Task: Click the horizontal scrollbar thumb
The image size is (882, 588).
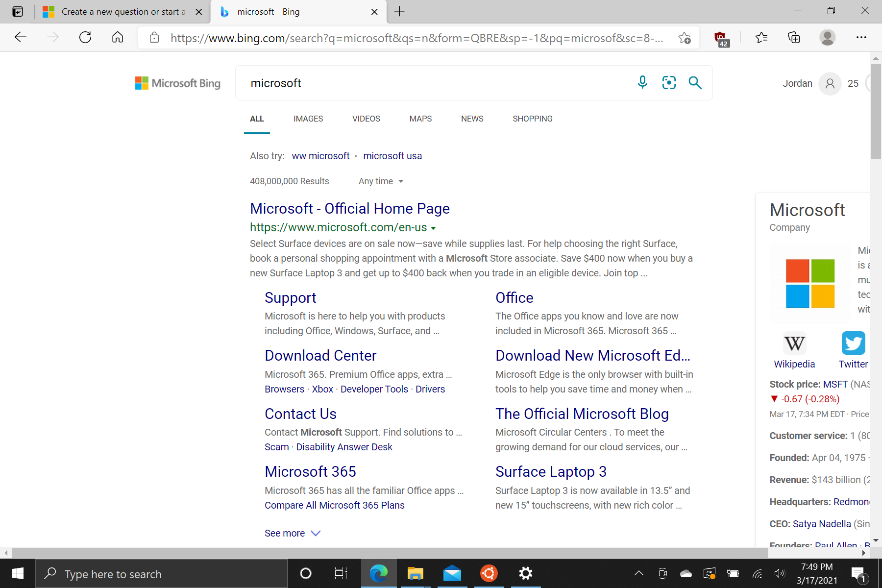Action: coord(390,553)
